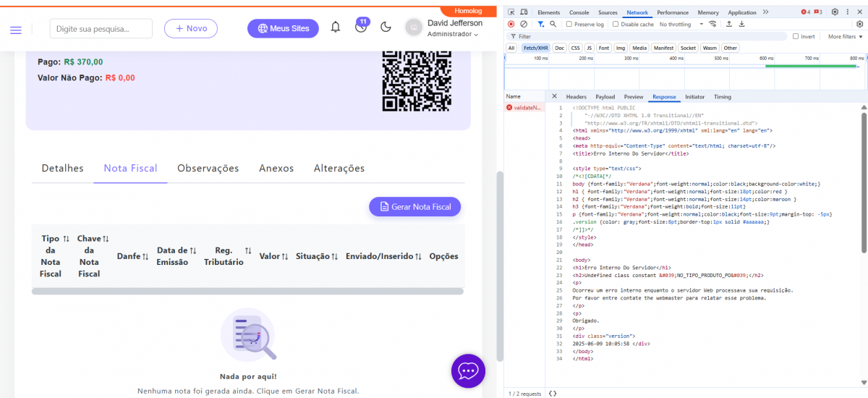868x398 pixels.
Task: Open the Administrador user menu
Action: [x=453, y=34]
